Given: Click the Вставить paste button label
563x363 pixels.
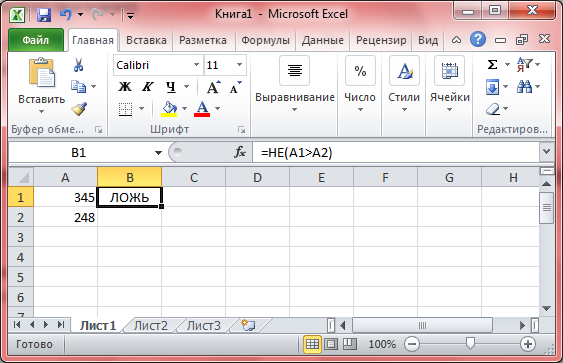Looking at the screenshot, I should tap(42, 99).
